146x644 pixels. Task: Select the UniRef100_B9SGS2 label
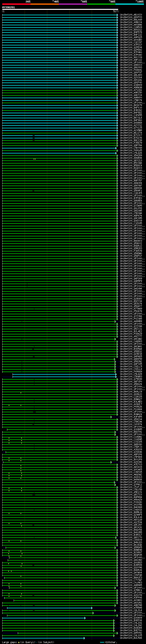coord(131,30)
